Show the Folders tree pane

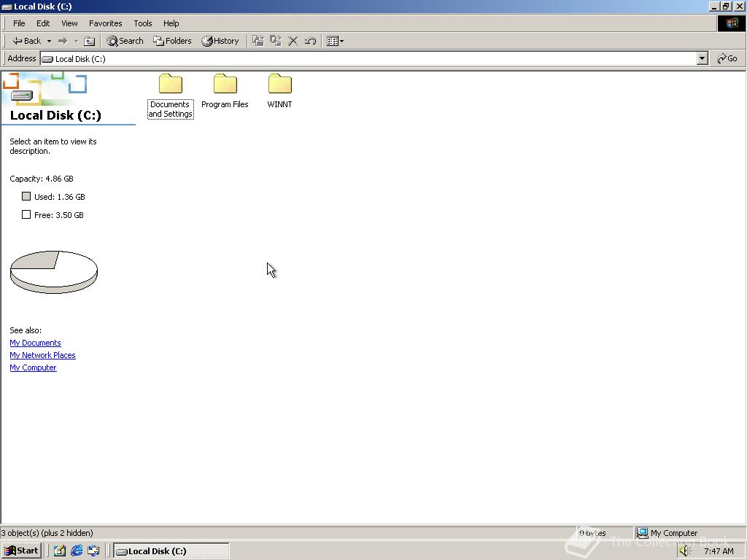click(x=172, y=41)
